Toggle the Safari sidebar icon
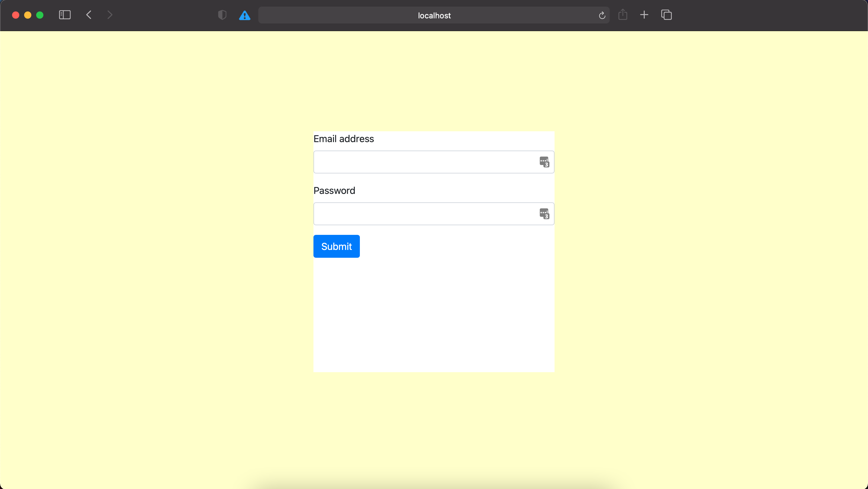Image resolution: width=868 pixels, height=489 pixels. click(65, 15)
